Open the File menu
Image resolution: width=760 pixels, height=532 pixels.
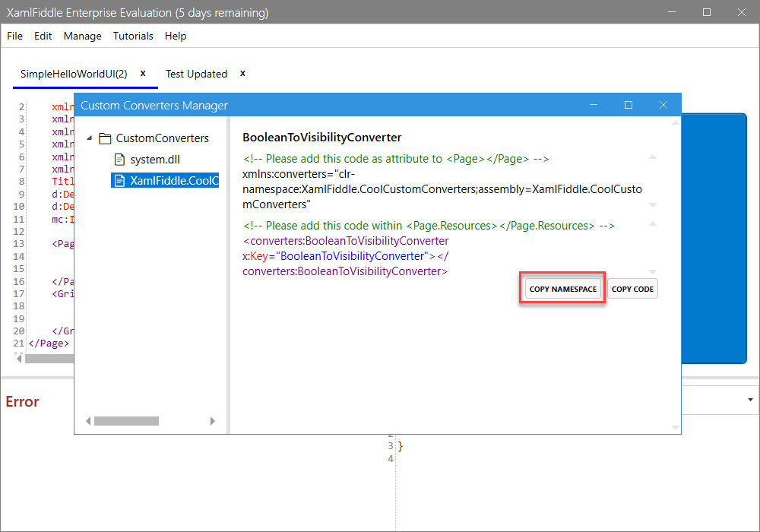tap(14, 36)
